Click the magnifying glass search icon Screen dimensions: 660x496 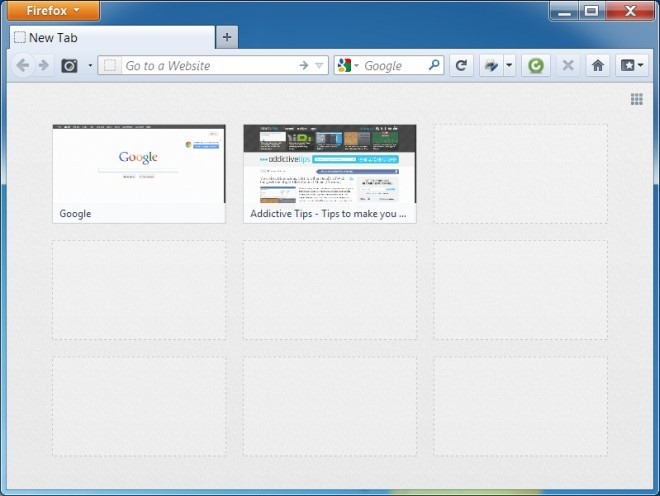434,65
